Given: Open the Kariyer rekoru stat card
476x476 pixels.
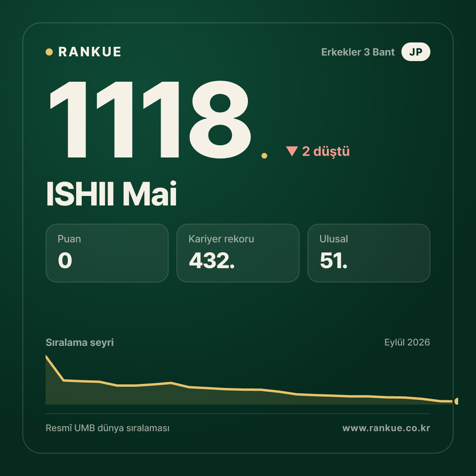Looking at the screenshot, I should tap(238, 253).
